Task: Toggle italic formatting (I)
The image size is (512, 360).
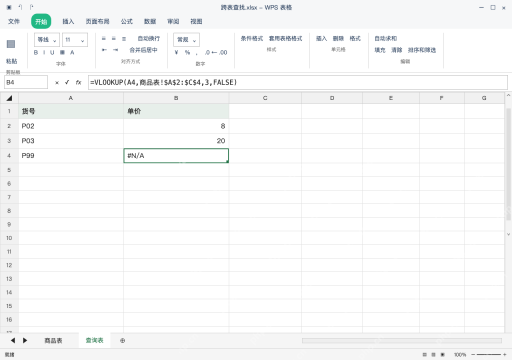Action: click(x=44, y=52)
